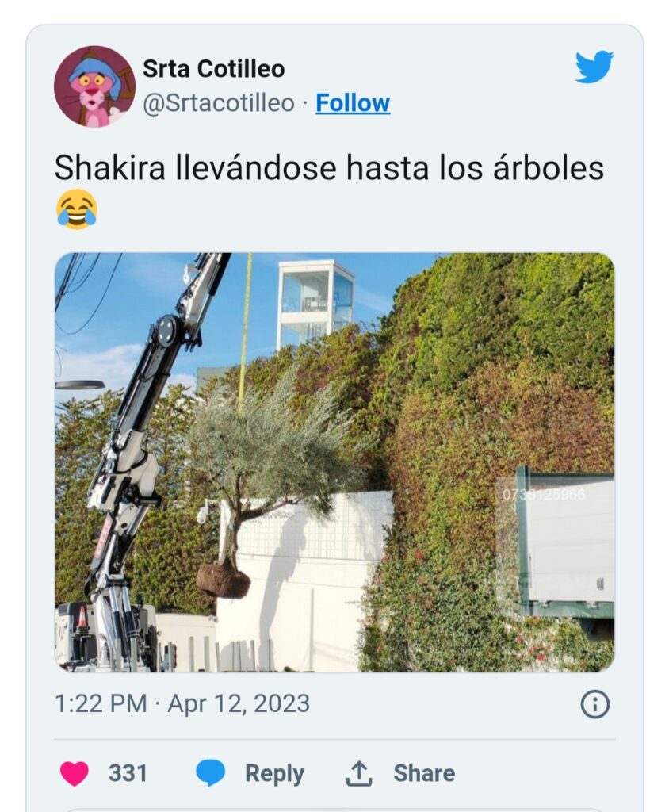Click the Twitter bird logo
Screen dimensions: 669x812
(x=594, y=67)
